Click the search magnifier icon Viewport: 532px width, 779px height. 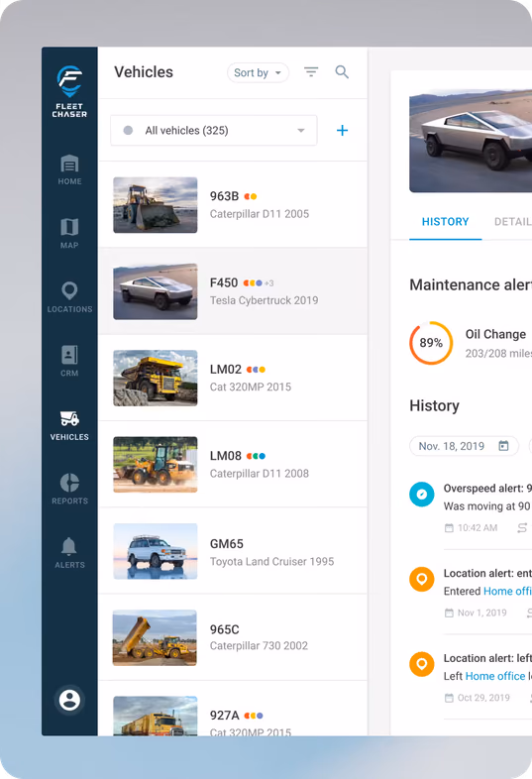(x=342, y=72)
